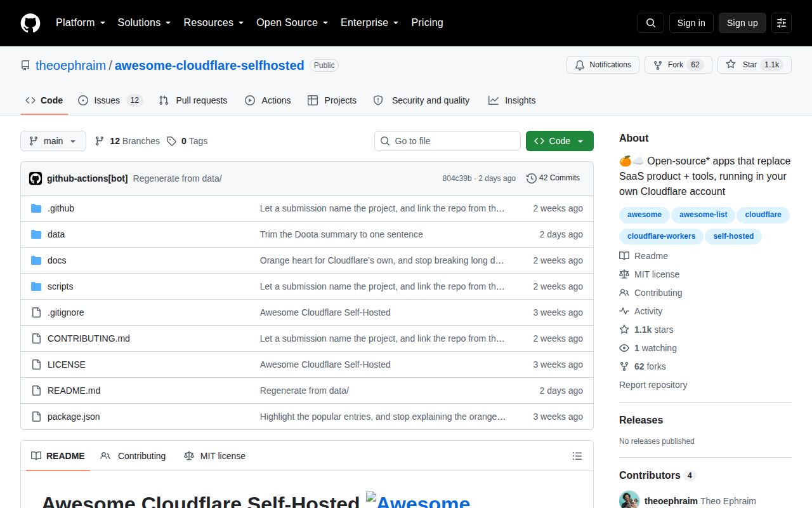Open the README outline list icon
This screenshot has height=508, width=812.
(577, 456)
